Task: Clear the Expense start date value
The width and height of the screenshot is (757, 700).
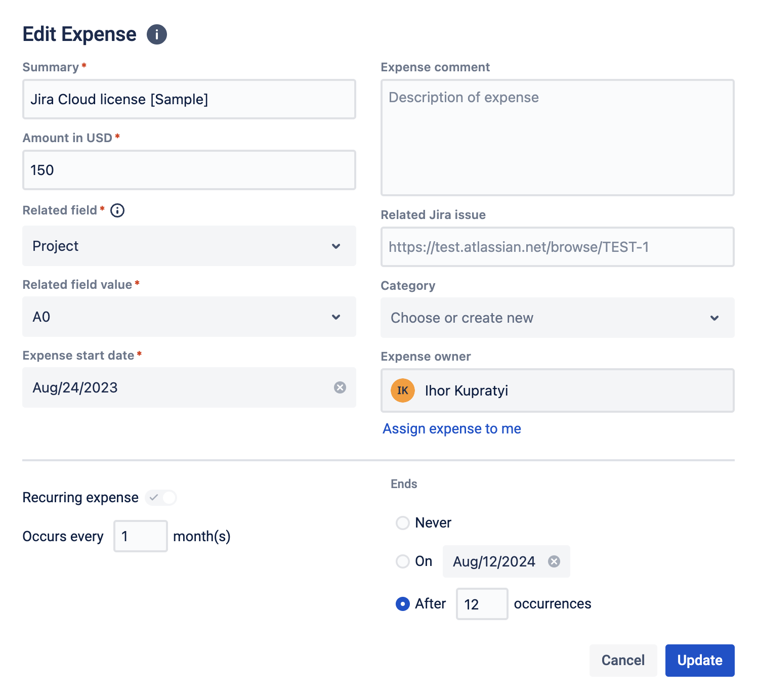Action: pyautogui.click(x=340, y=387)
